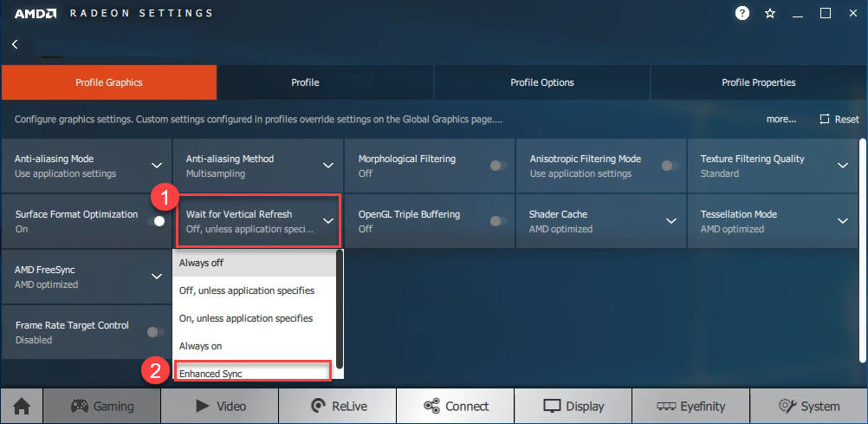The width and height of the screenshot is (868, 424).
Task: Open the Display section
Action: (x=573, y=406)
